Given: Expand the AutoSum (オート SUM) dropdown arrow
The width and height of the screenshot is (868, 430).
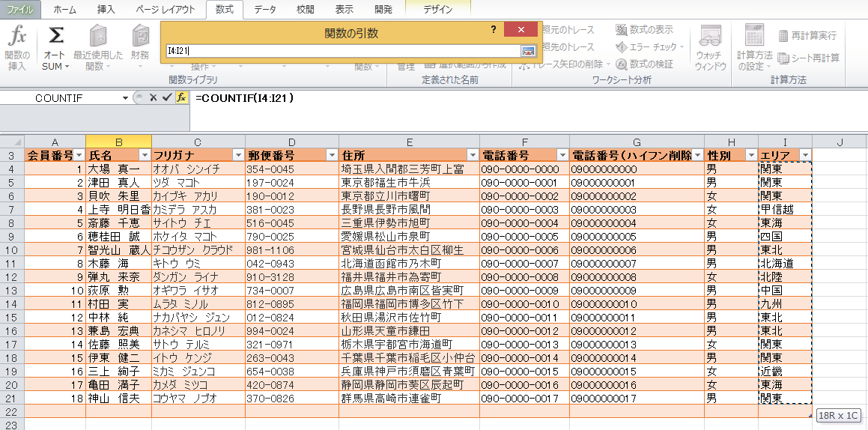Looking at the screenshot, I should 67,67.
